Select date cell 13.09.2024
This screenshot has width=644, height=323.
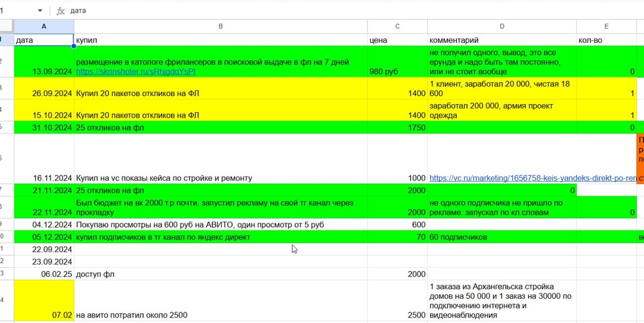pyautogui.click(x=44, y=62)
